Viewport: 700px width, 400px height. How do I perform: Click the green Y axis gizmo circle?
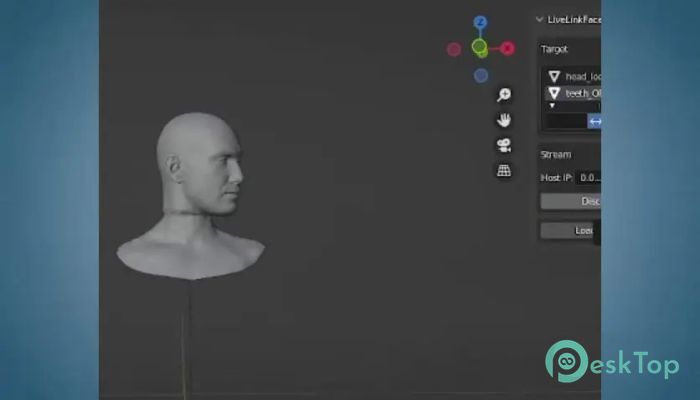(x=479, y=46)
